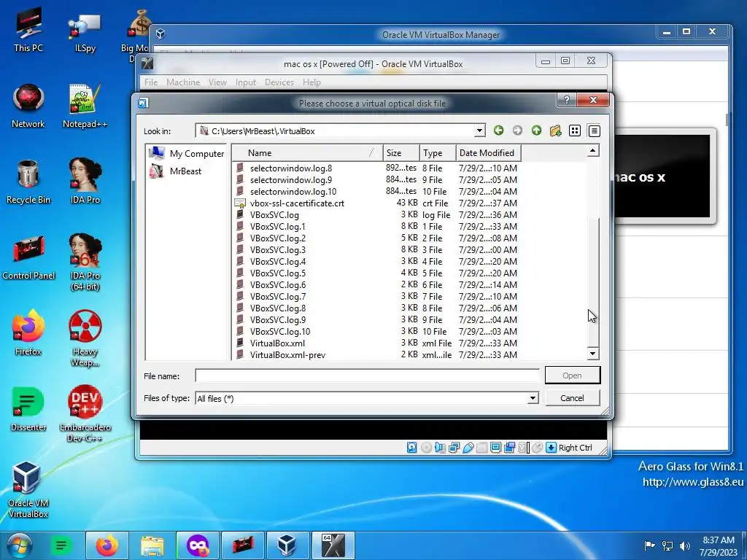The height and width of the screenshot is (560, 747).
Task: Click the forward navigation arrow icon
Action: point(517,131)
